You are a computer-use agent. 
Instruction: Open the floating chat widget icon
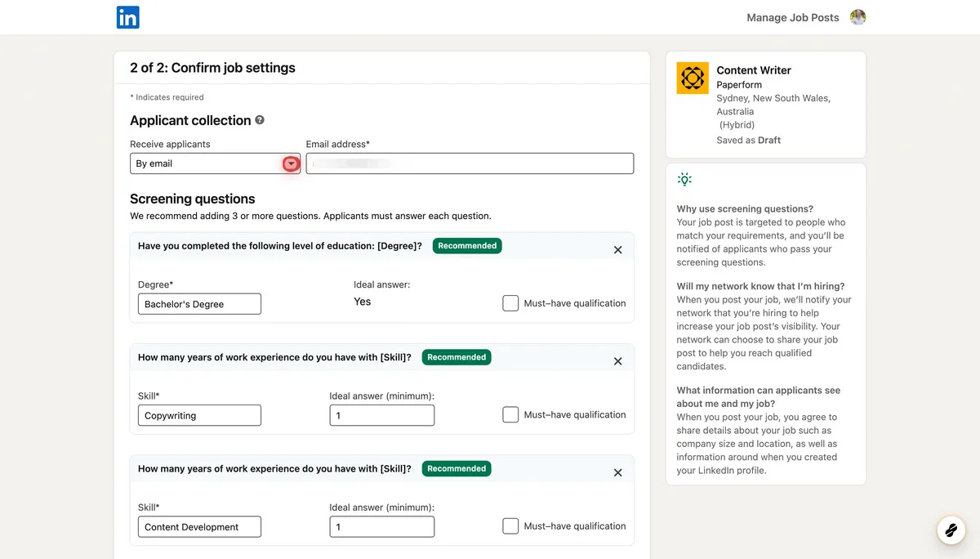coord(951,530)
